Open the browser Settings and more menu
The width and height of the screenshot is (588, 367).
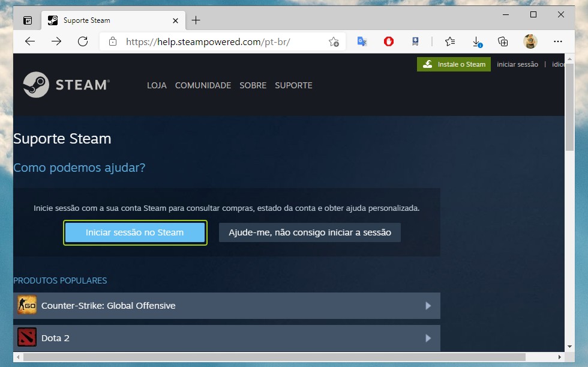click(x=558, y=41)
